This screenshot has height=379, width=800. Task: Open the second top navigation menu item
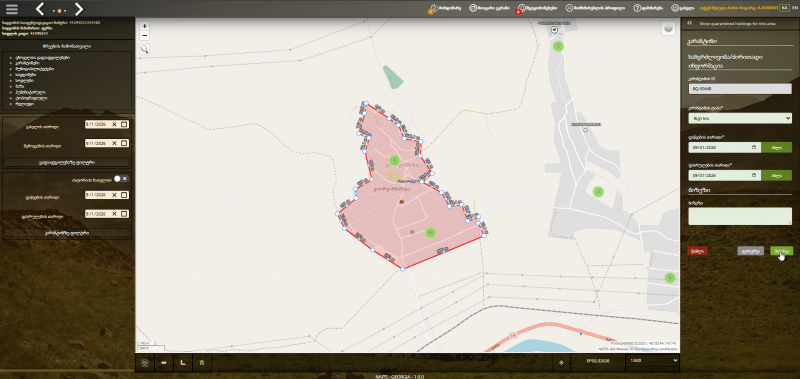(489, 9)
